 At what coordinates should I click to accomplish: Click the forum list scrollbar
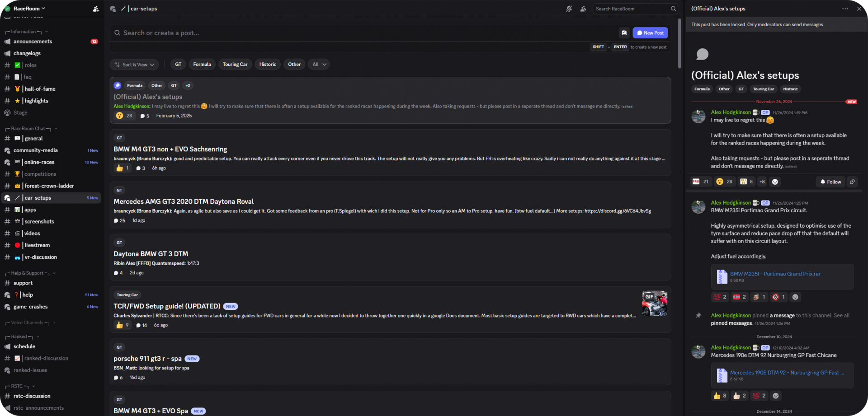tap(679, 43)
